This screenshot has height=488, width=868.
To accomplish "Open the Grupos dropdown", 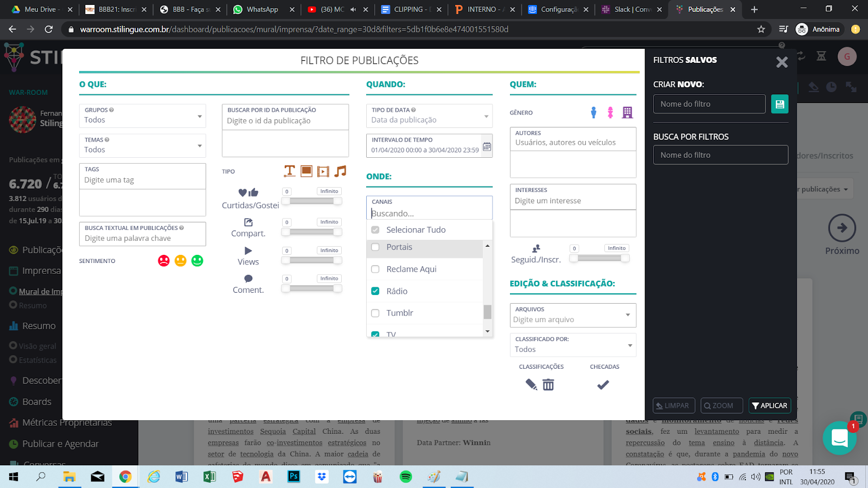I will tap(142, 116).
